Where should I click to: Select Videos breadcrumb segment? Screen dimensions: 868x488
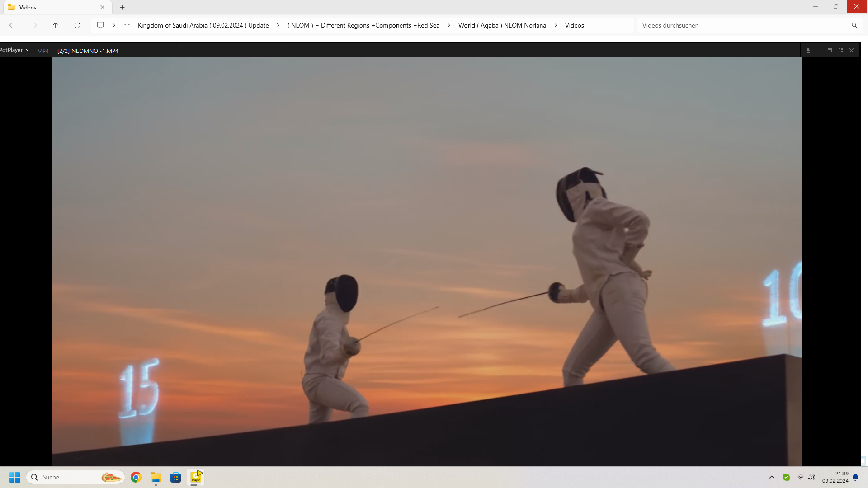point(574,25)
